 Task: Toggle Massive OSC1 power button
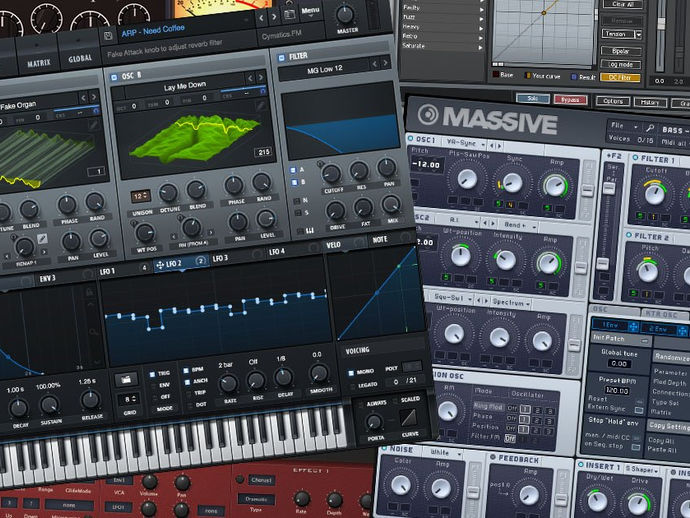411,138
